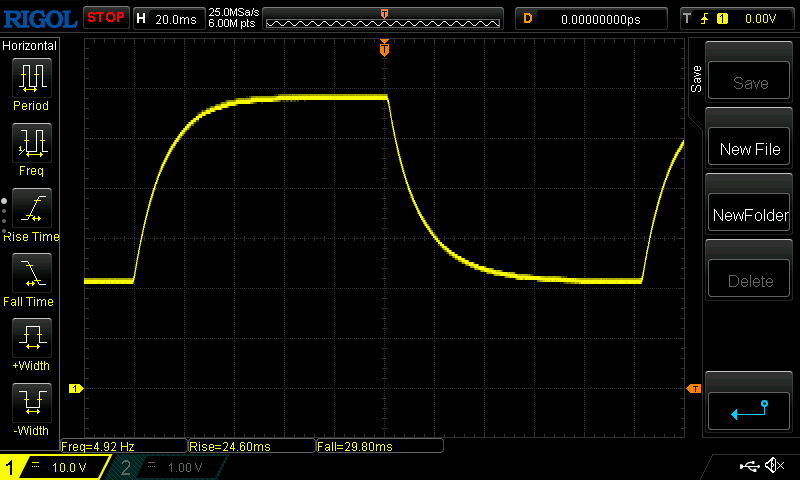Select the Period measurement icon
This screenshot has height=480, width=800.
[31, 78]
